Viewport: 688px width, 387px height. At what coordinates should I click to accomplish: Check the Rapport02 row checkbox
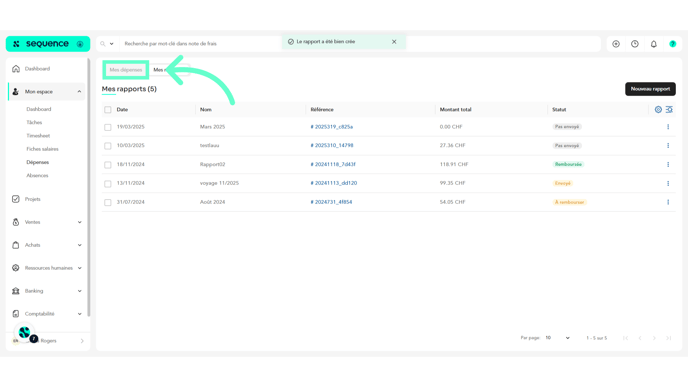pos(108,165)
